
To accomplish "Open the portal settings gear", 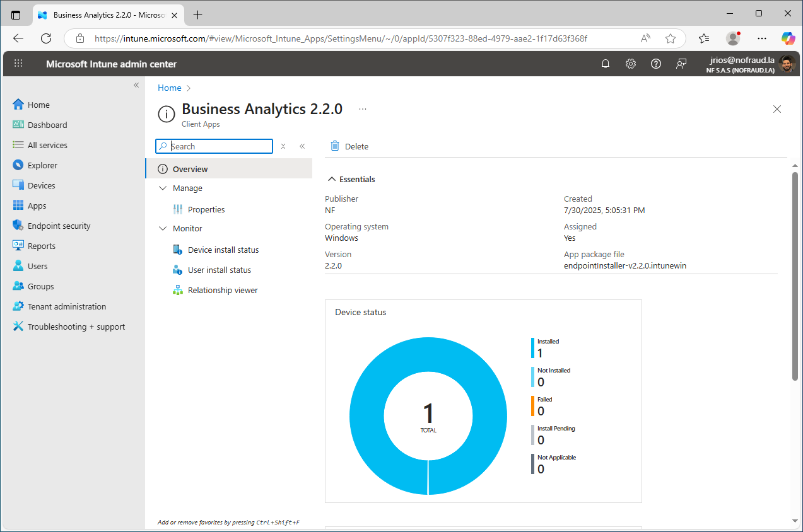I will (x=631, y=64).
